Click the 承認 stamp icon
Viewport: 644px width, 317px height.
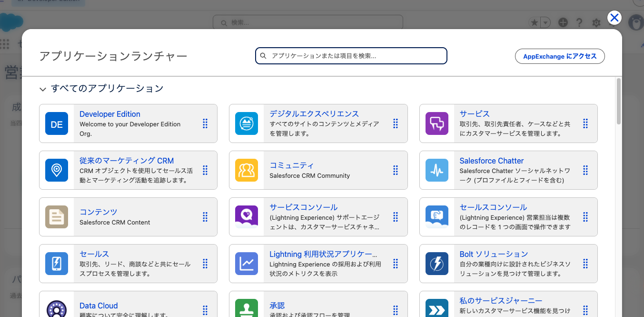click(x=247, y=308)
